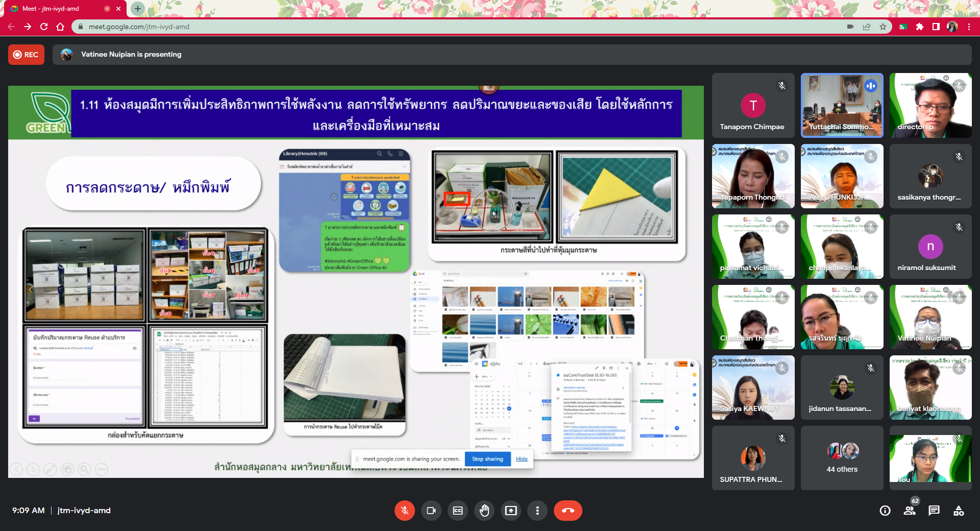Select the Vatinee Nuipian video tile
Viewport: 980px width, 531px height.
(930, 317)
